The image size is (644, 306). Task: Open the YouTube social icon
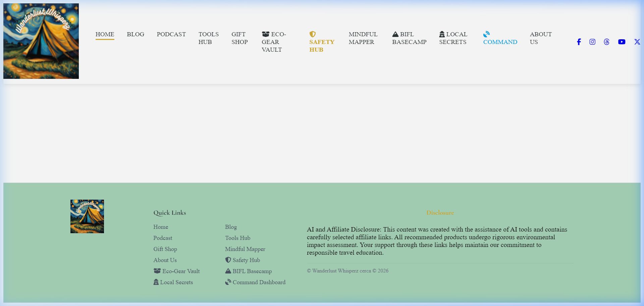622,42
